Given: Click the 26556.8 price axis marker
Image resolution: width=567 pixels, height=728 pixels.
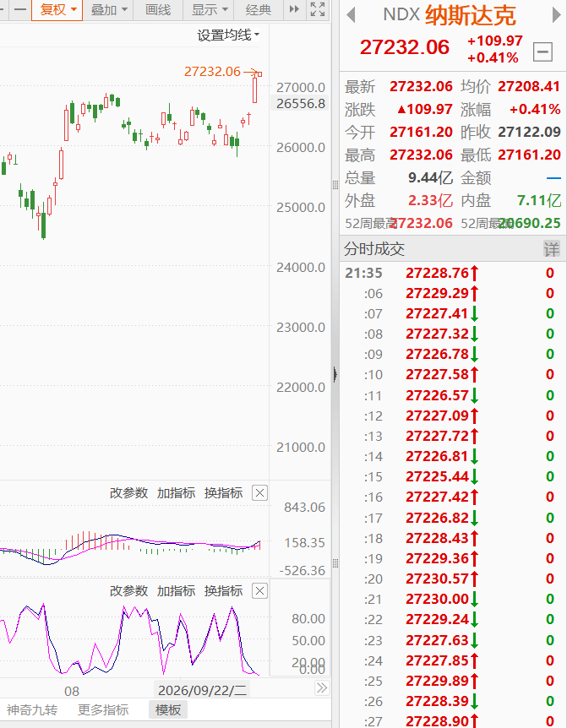Looking at the screenshot, I should [x=301, y=104].
